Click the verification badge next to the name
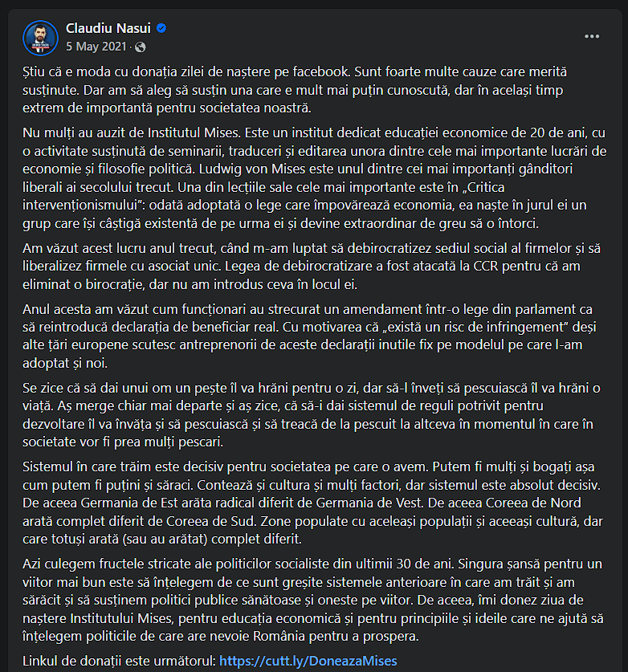Viewport: 628px width, 672px height. (x=162, y=26)
